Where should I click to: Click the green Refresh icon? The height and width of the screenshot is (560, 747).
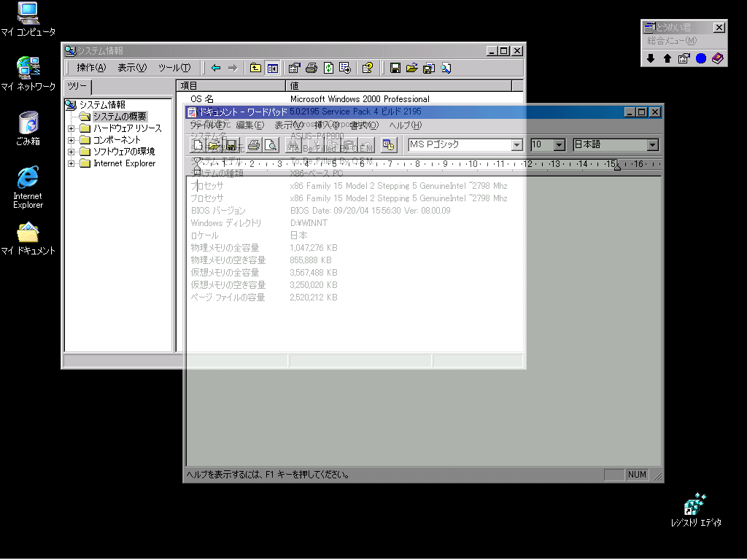[x=329, y=68]
